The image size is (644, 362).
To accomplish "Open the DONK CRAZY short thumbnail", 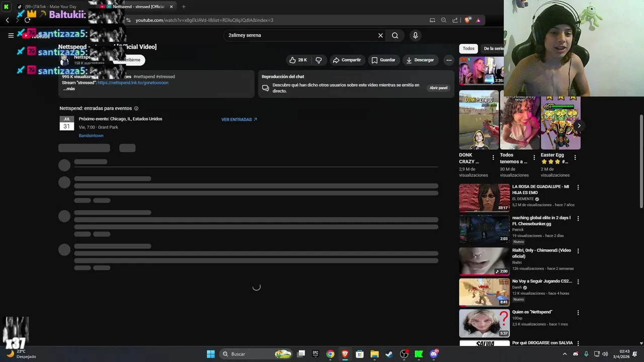I will pyautogui.click(x=479, y=120).
